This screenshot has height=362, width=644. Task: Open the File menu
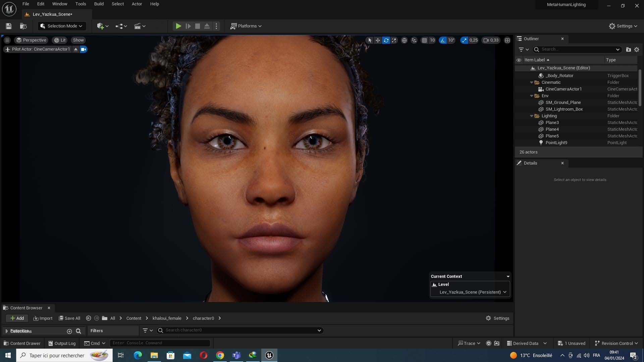(25, 4)
